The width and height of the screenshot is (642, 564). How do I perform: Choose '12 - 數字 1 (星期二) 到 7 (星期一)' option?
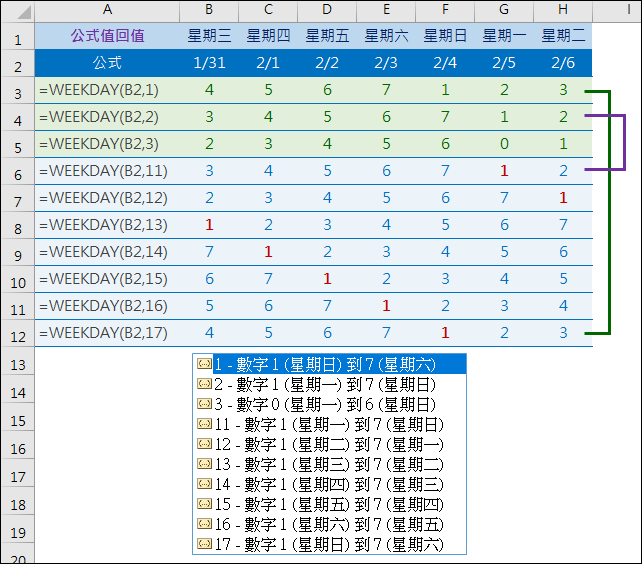point(330,444)
